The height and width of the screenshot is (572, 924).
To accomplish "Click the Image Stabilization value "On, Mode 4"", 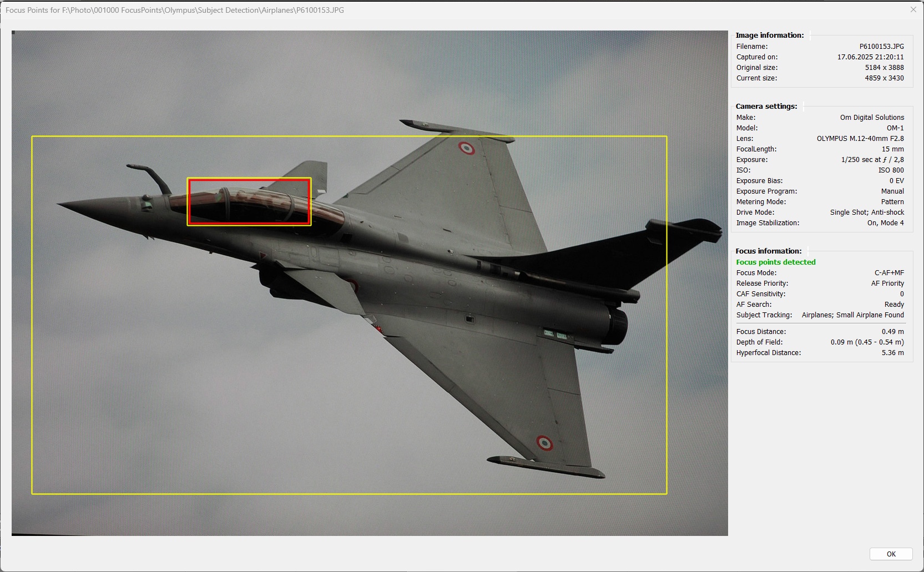I will [885, 223].
